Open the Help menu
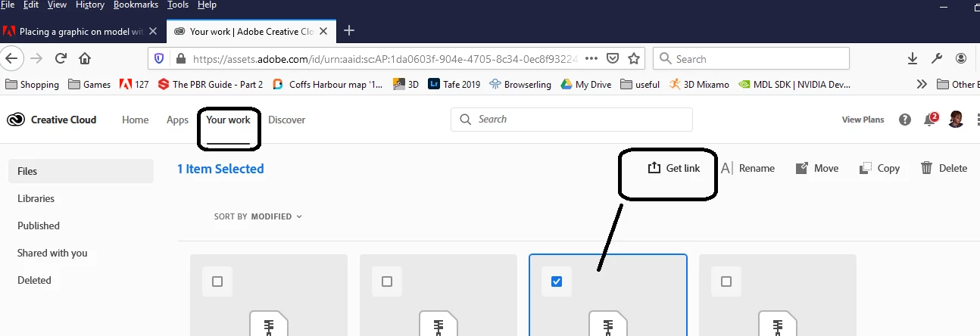Screen dimensions: 980x336 (206, 5)
